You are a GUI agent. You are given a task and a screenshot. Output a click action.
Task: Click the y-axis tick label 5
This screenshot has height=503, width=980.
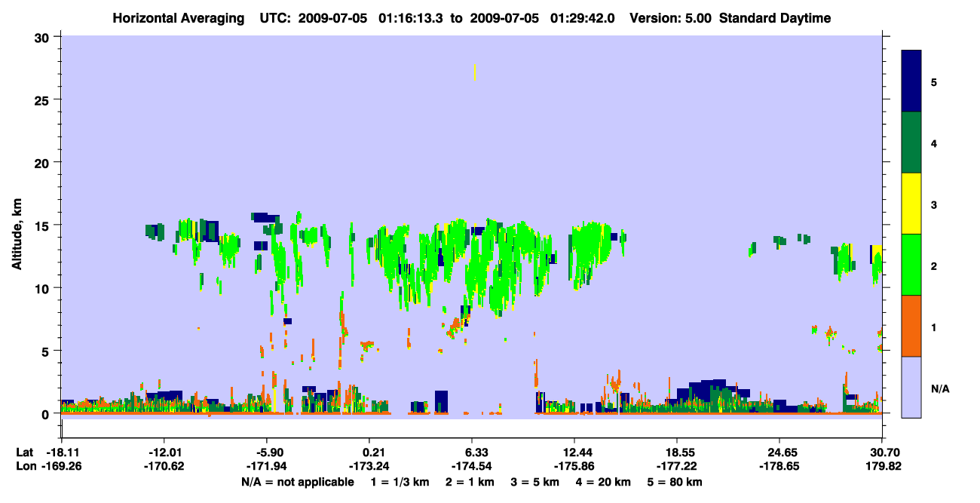(x=47, y=351)
